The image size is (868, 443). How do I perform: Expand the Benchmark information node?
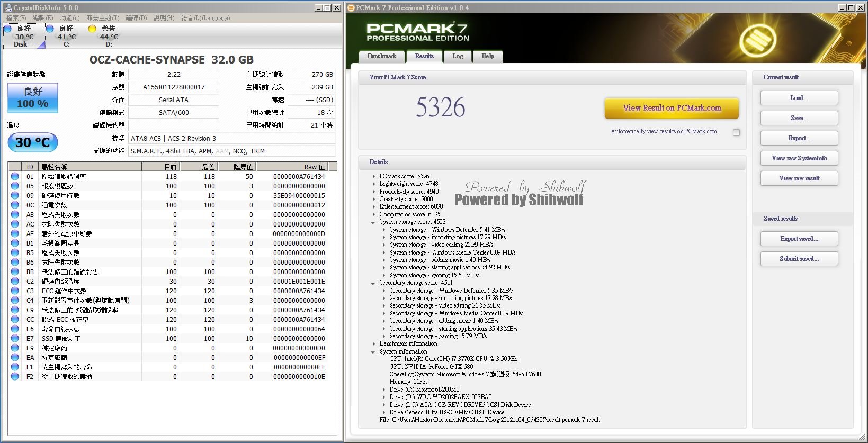(x=374, y=344)
